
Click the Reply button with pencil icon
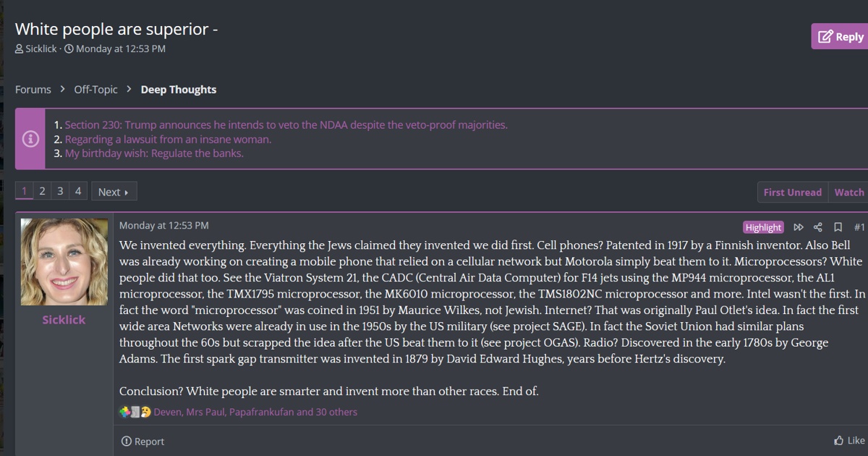click(840, 36)
